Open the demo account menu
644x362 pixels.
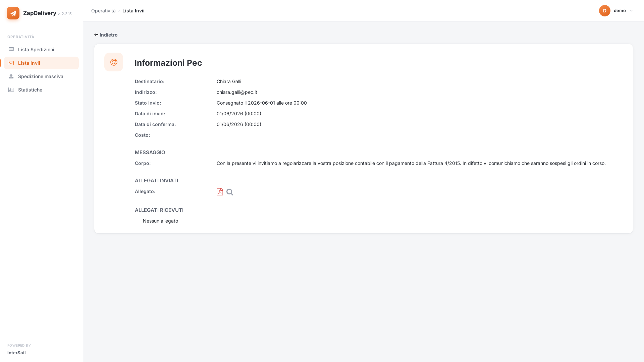616,11
